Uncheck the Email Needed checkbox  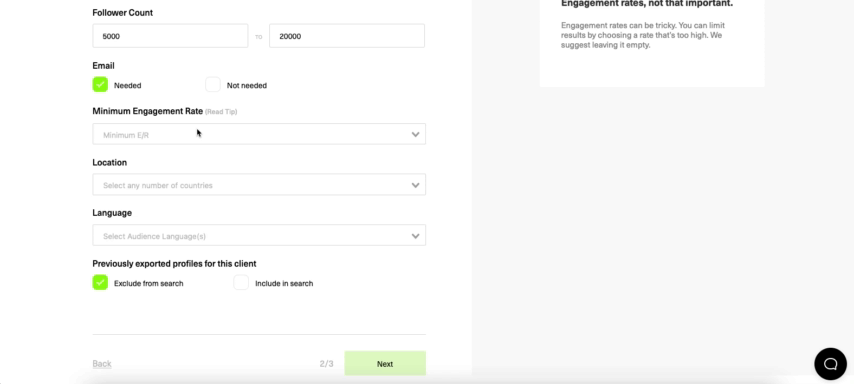click(x=100, y=84)
